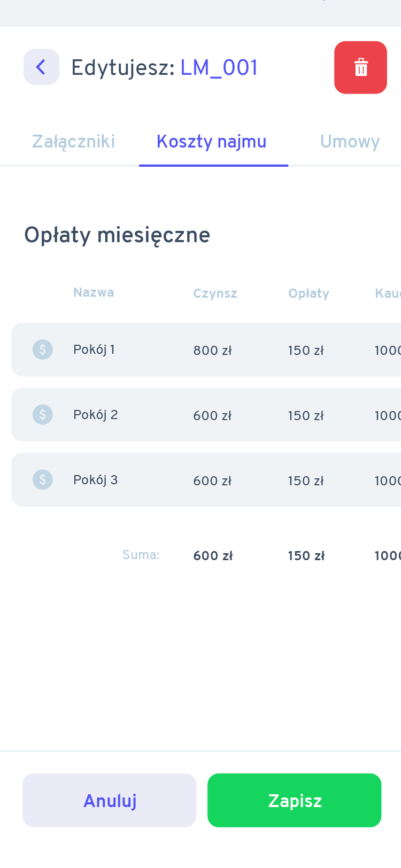Select the Koszty najmu tab
401x868 pixels.
pyautogui.click(x=212, y=142)
